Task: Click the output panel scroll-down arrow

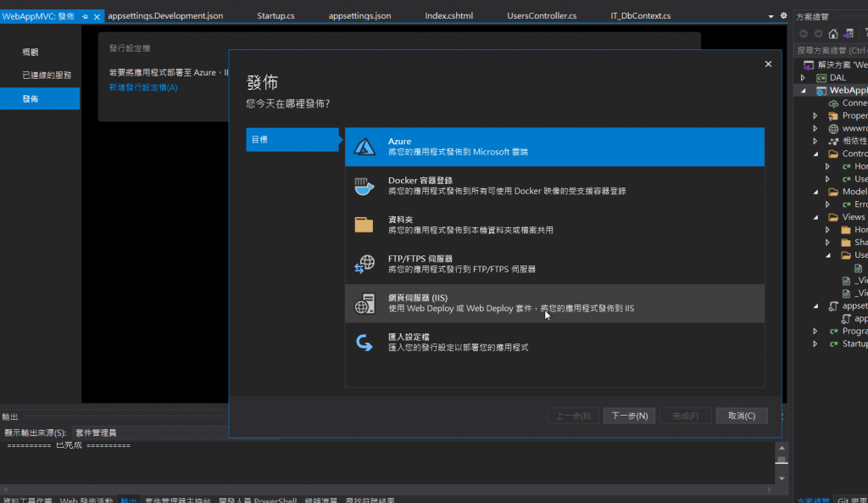Action: point(782,478)
